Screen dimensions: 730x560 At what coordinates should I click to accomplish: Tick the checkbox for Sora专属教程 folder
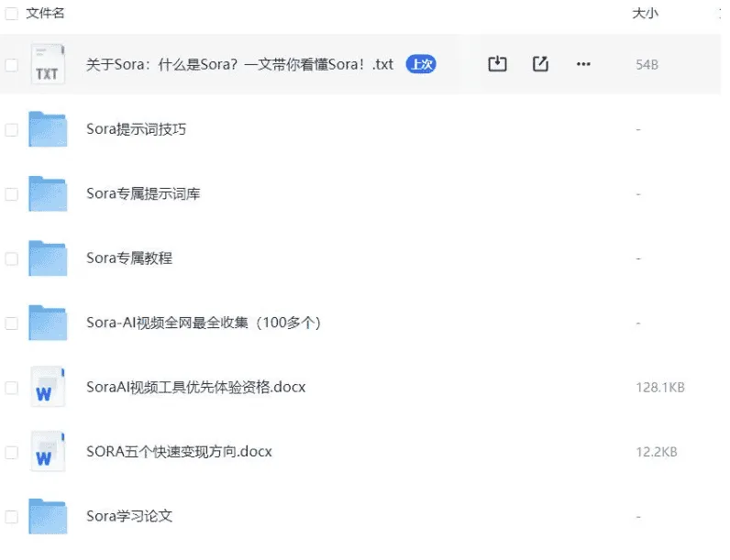click(x=12, y=259)
